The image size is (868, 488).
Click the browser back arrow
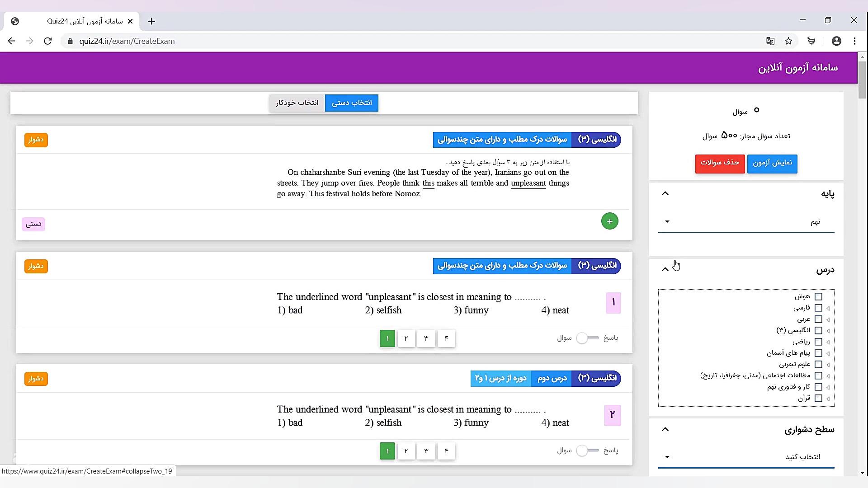point(12,41)
